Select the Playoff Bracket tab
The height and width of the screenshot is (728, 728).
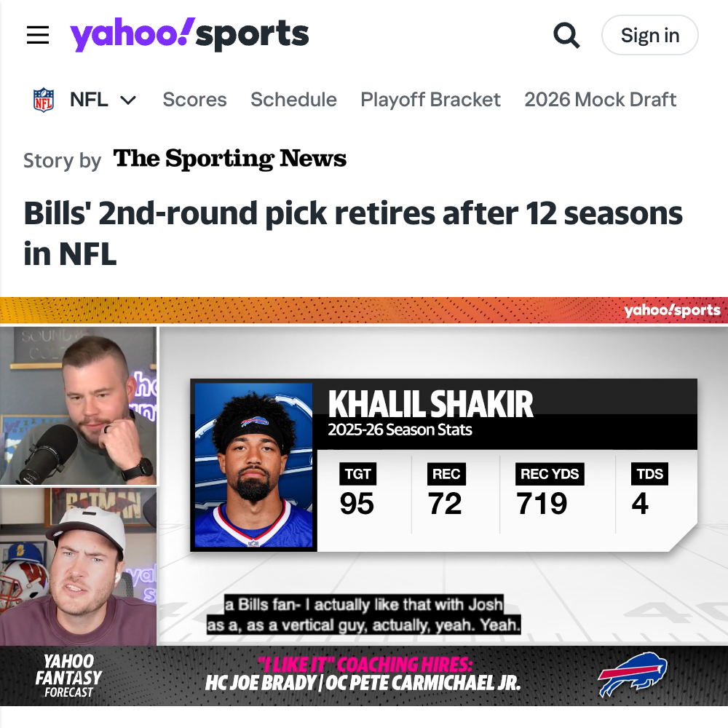tap(430, 99)
